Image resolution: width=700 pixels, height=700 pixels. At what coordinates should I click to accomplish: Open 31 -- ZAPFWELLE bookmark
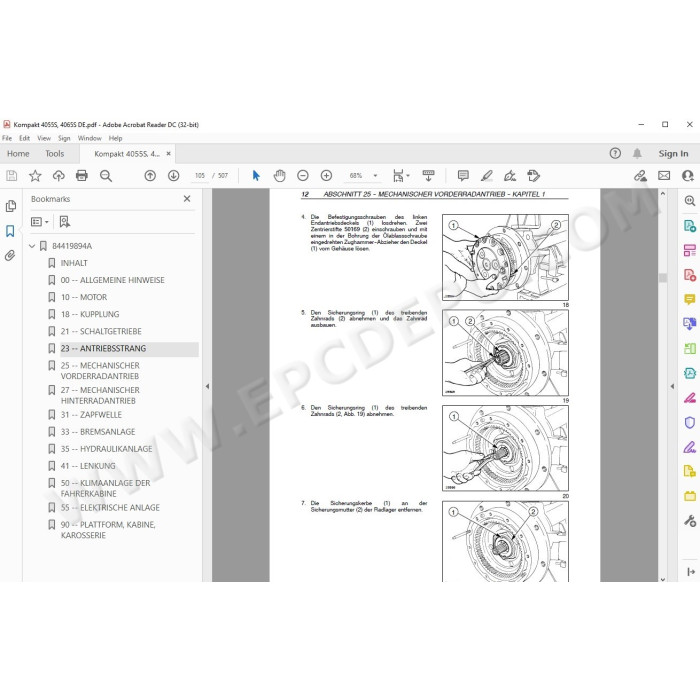click(x=91, y=415)
